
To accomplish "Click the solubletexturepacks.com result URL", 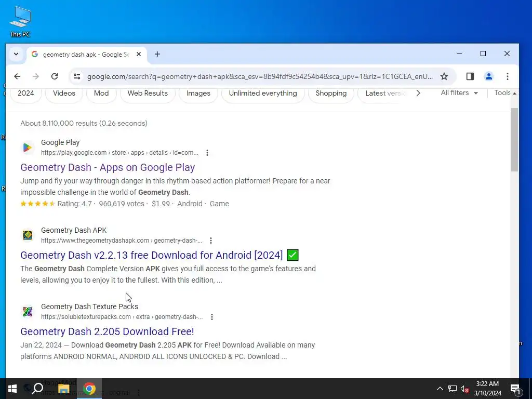I will [122, 317].
